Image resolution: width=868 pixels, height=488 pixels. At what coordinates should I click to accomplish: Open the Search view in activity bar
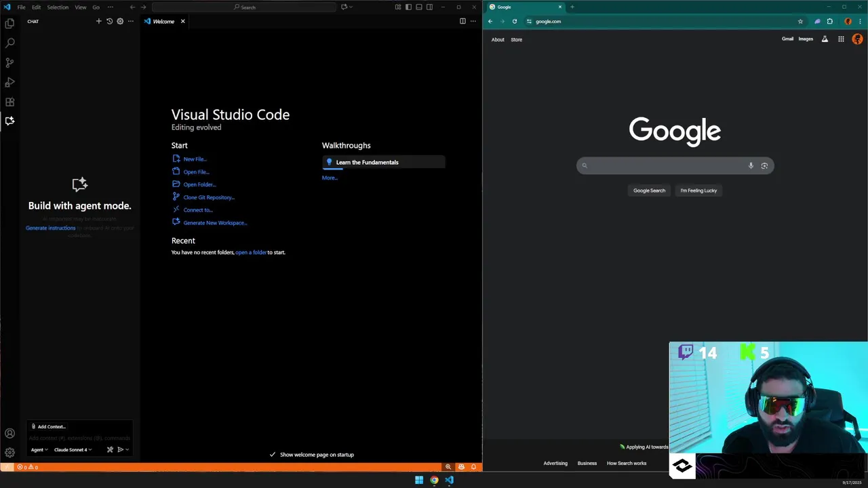[9, 43]
